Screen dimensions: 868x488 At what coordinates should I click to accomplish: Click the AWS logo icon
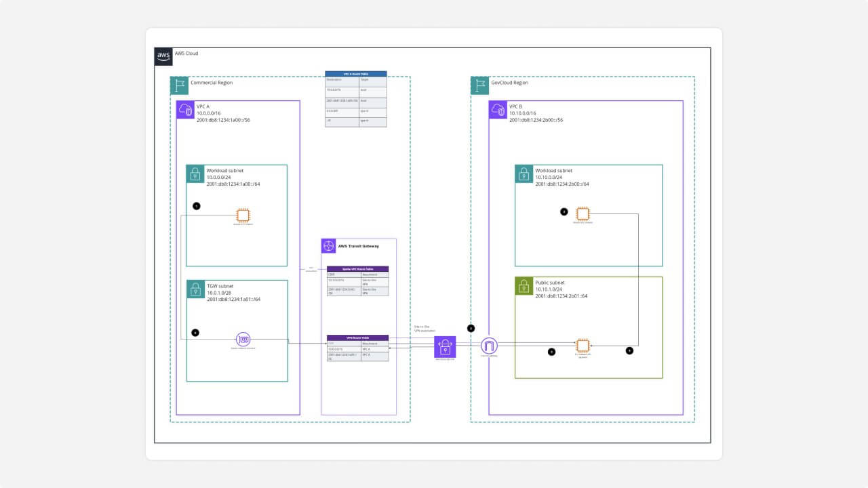coord(163,56)
